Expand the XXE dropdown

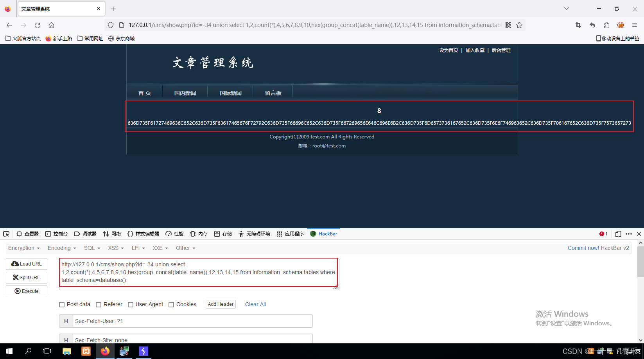(x=160, y=248)
